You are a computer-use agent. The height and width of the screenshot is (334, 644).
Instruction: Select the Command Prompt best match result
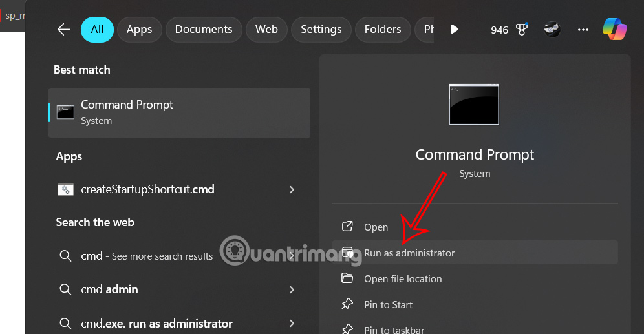[179, 112]
